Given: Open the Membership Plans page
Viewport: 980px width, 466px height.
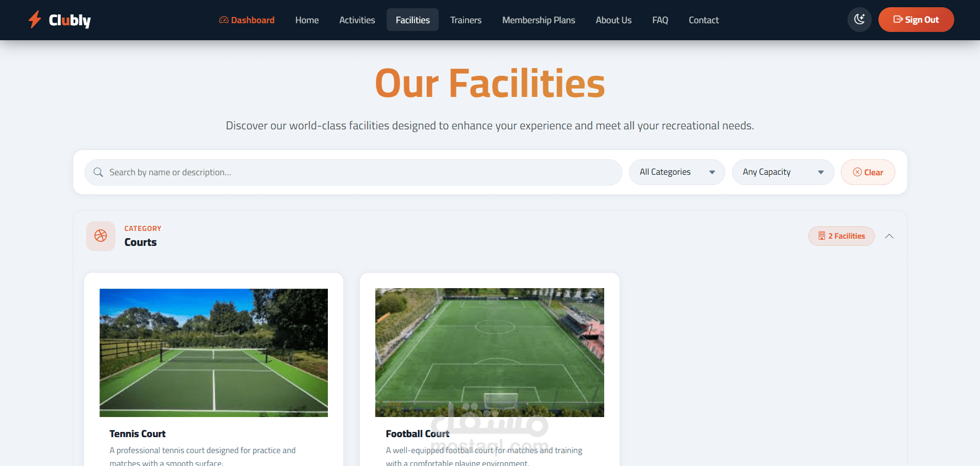Looking at the screenshot, I should [539, 20].
